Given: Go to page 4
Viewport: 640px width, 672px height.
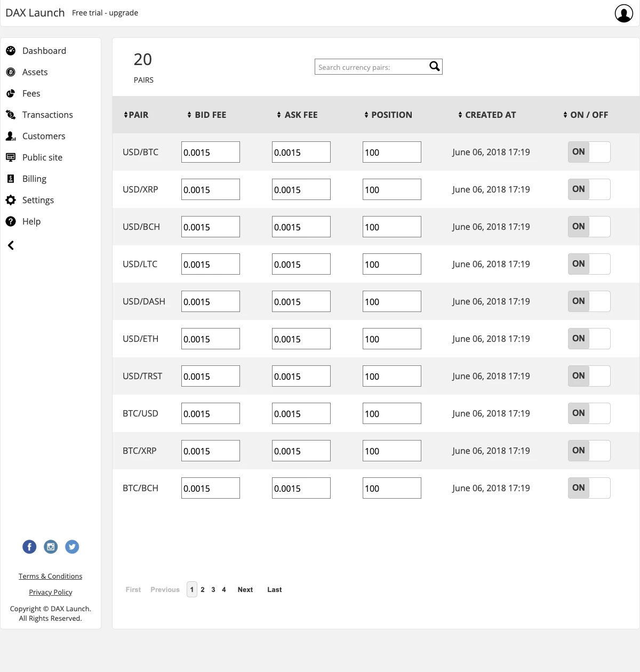Looking at the screenshot, I should click(x=224, y=589).
